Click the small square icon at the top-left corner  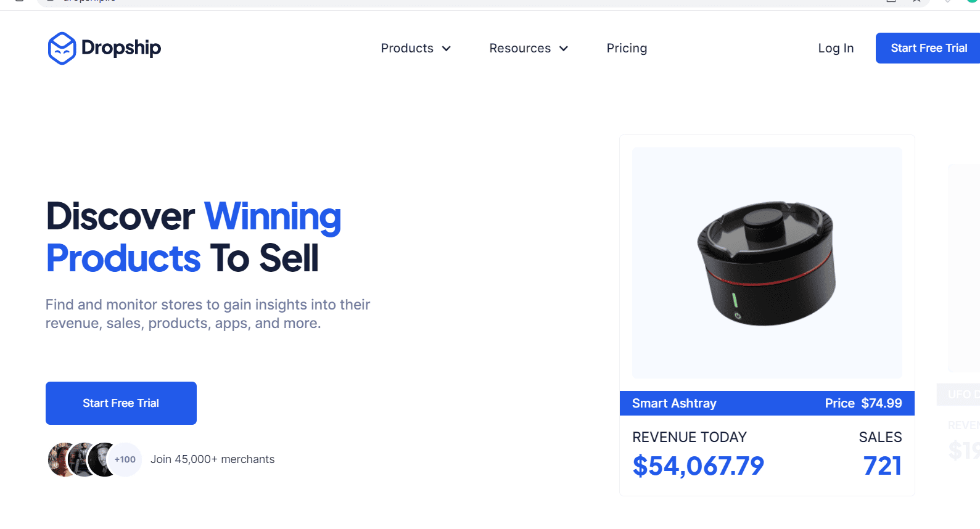click(x=18, y=1)
